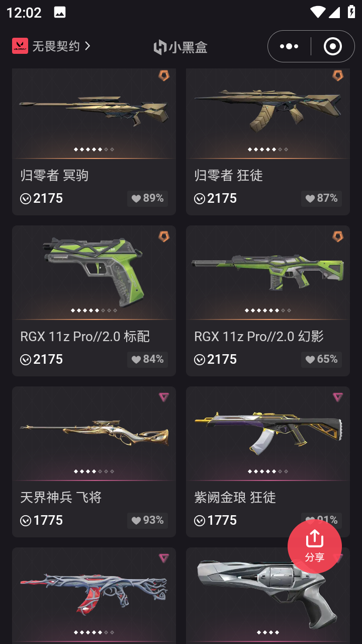Tap the red 分享 share button
The image size is (362, 644).
pos(315,546)
